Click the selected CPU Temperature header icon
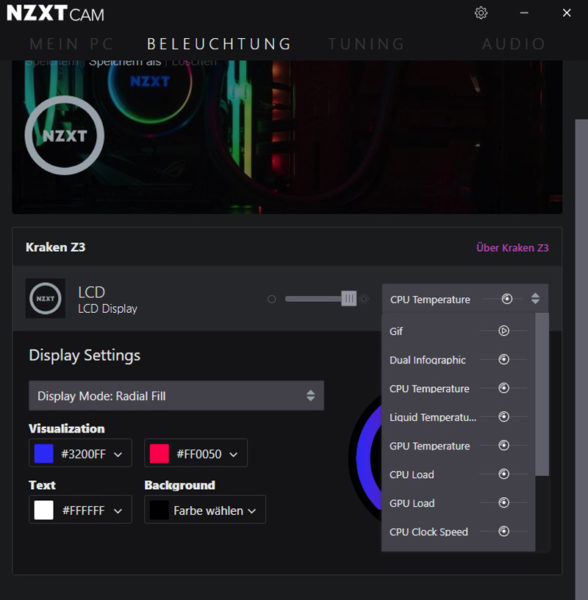The width and height of the screenshot is (588, 600). tap(507, 299)
